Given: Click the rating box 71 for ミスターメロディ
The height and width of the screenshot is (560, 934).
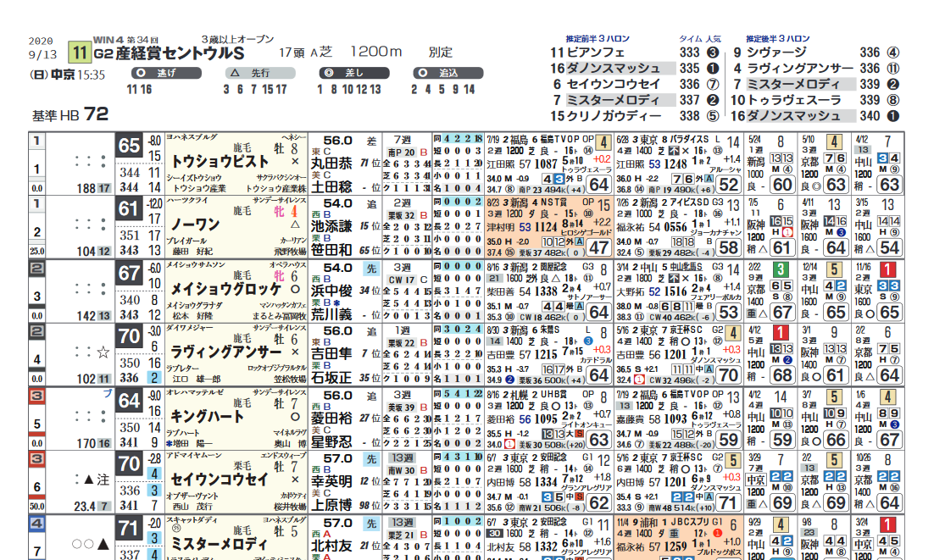Looking at the screenshot, I should (130, 529).
